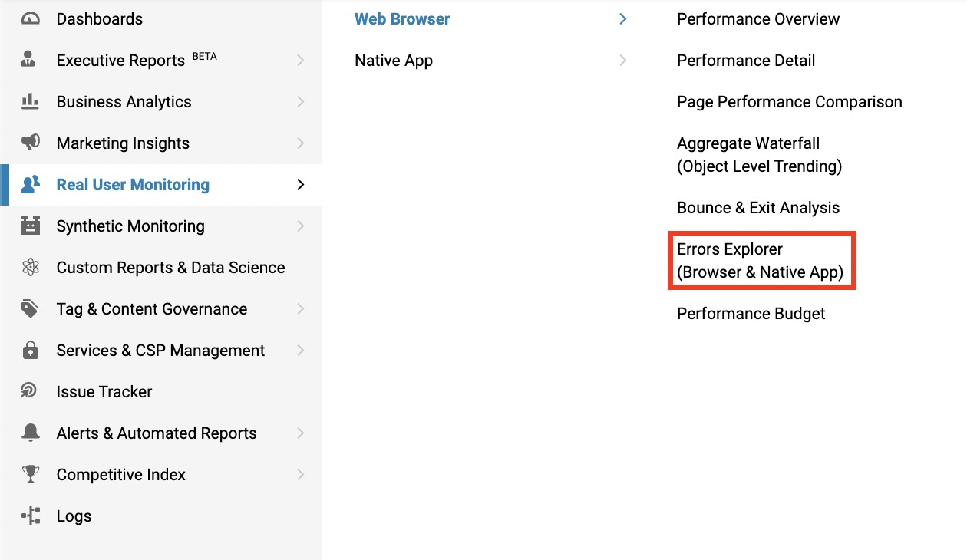Open Page Performance Comparison
This screenshot has height=560, width=967.
point(790,102)
